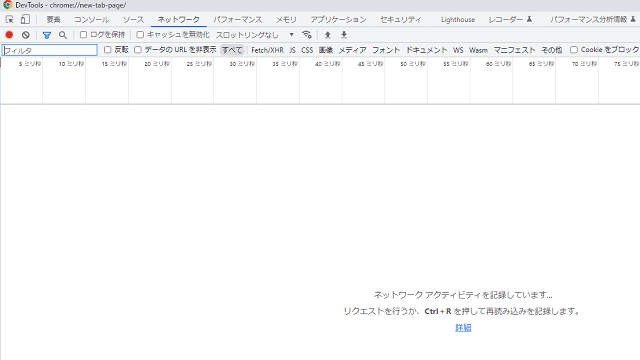This screenshot has width=640, height=360.
Task: Click the 50 ミリ秒 timeline marker
Action: tap(413, 64)
